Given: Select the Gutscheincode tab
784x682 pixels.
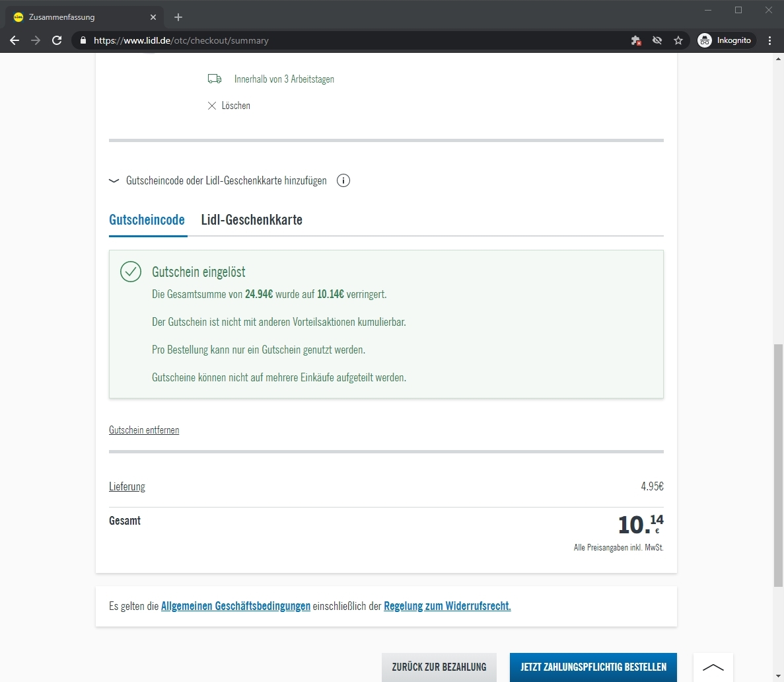Looking at the screenshot, I should [x=147, y=220].
